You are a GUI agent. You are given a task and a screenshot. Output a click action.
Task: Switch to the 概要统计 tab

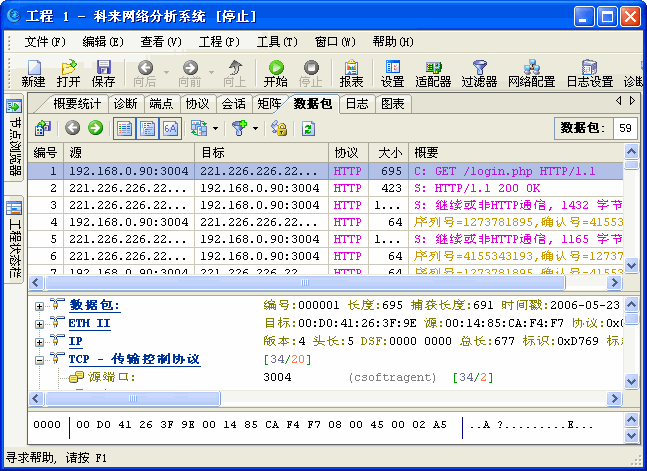77,104
